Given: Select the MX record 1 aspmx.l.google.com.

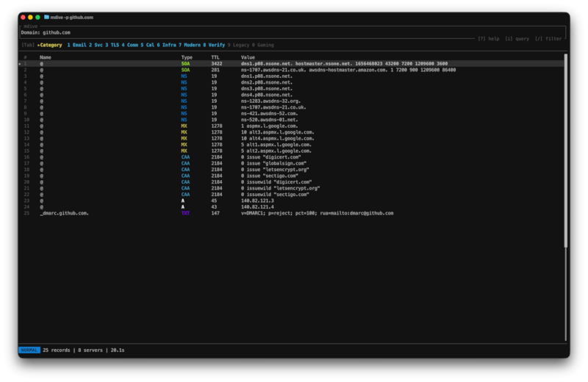Looking at the screenshot, I should click(291, 126).
